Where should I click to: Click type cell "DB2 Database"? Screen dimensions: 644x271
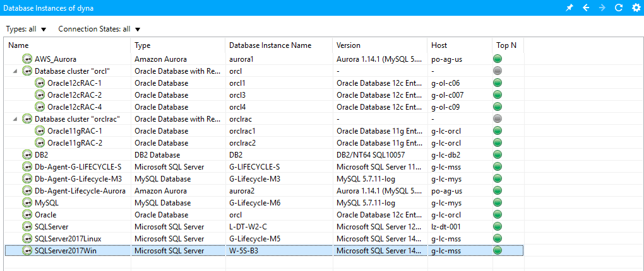[x=157, y=154]
